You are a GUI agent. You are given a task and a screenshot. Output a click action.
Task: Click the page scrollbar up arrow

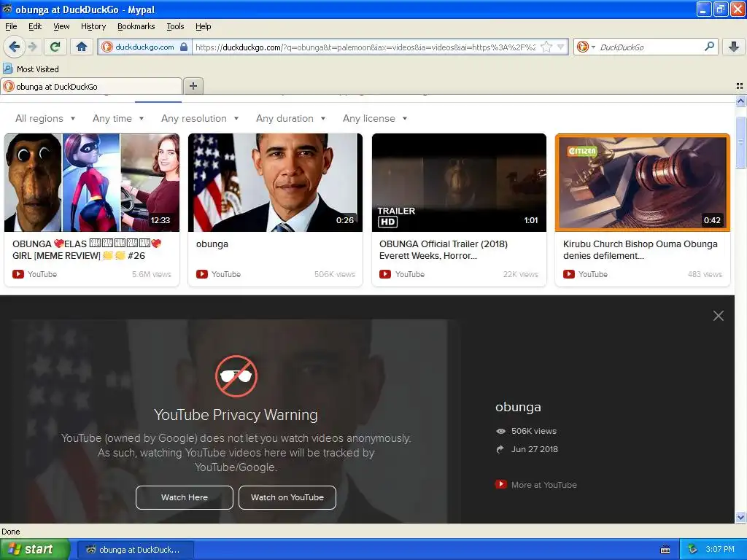pos(740,101)
